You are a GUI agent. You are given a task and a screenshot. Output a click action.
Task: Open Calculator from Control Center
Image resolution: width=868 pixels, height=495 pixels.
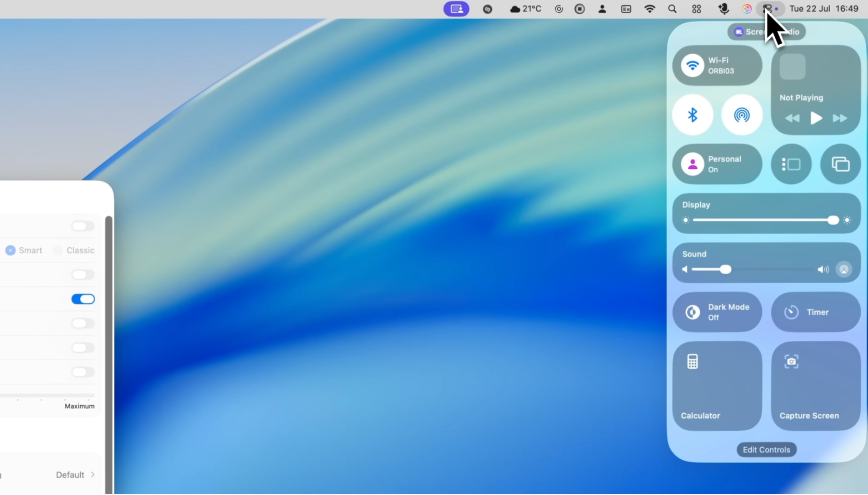(x=717, y=386)
